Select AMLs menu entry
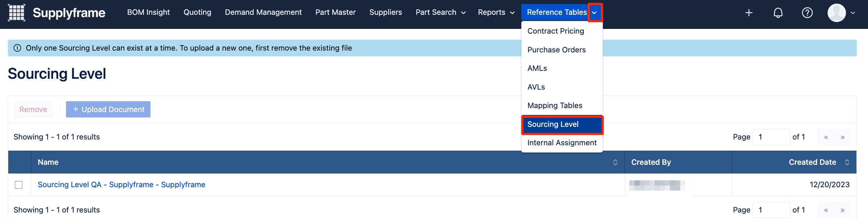 click(x=562, y=68)
